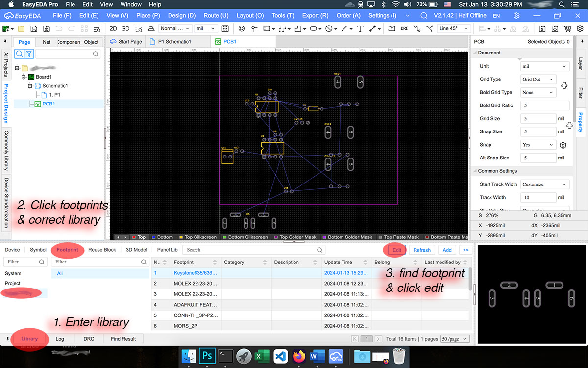Click the order PCB cart icon
The image size is (588, 368).
567,28
